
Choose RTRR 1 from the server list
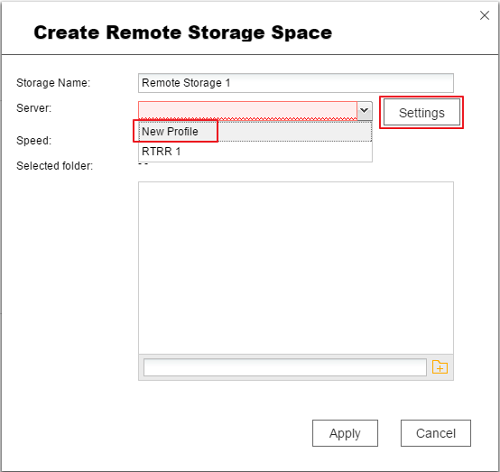[x=161, y=151]
